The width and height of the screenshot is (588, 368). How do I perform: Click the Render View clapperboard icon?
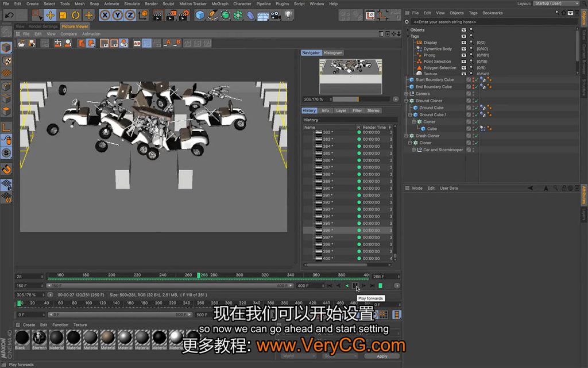tap(158, 16)
